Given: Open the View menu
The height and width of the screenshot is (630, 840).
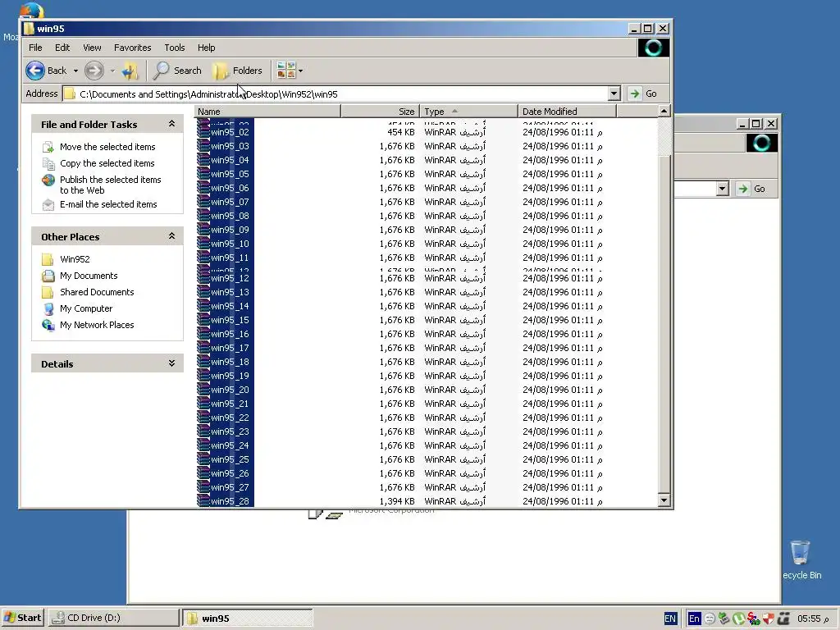Looking at the screenshot, I should [x=92, y=48].
